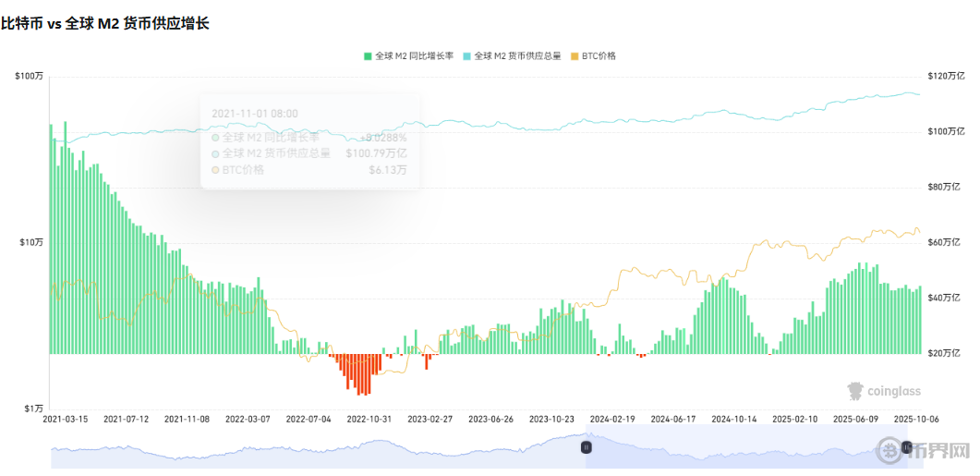Viewport: 980px width, 476px height.
Task: Click the green legend square for M2 同比增长率
Action: click(x=368, y=56)
